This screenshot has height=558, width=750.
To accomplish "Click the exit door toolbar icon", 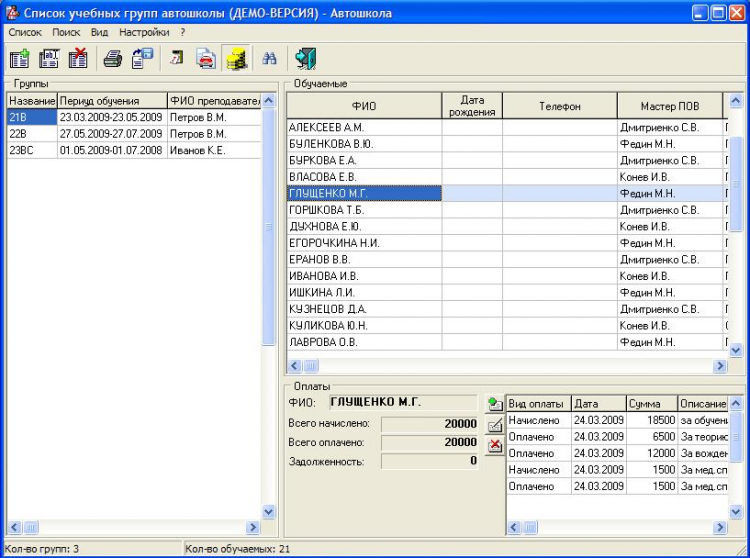I will click(304, 59).
